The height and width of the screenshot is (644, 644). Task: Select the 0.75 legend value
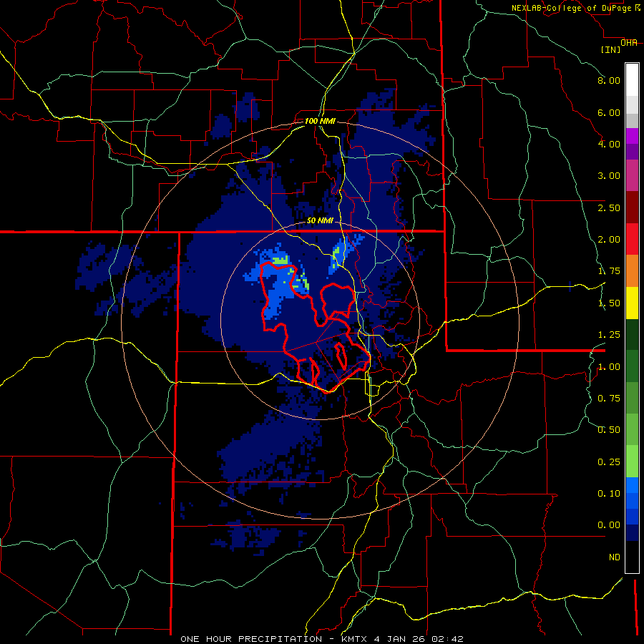pos(609,399)
